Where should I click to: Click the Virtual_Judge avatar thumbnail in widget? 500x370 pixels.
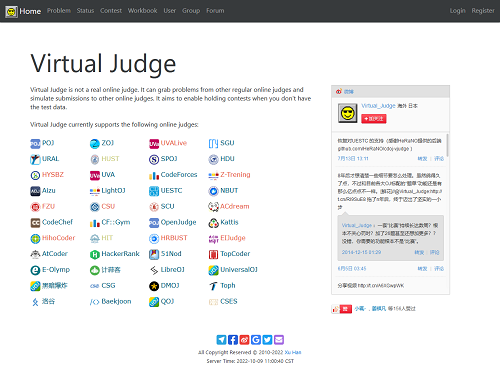pyautogui.click(x=348, y=113)
